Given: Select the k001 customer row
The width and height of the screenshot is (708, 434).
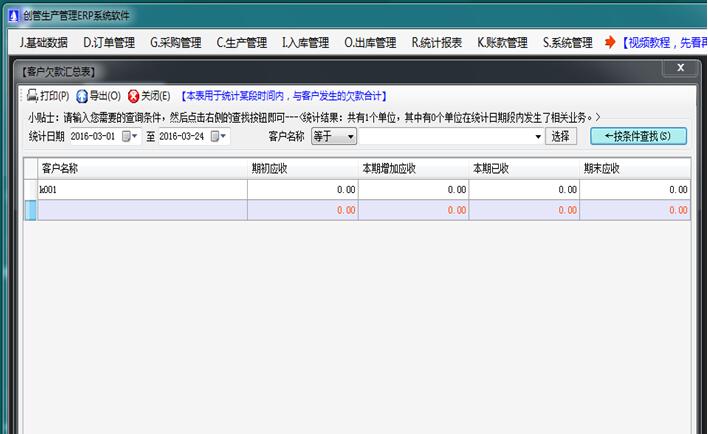Looking at the screenshot, I should [x=140, y=189].
